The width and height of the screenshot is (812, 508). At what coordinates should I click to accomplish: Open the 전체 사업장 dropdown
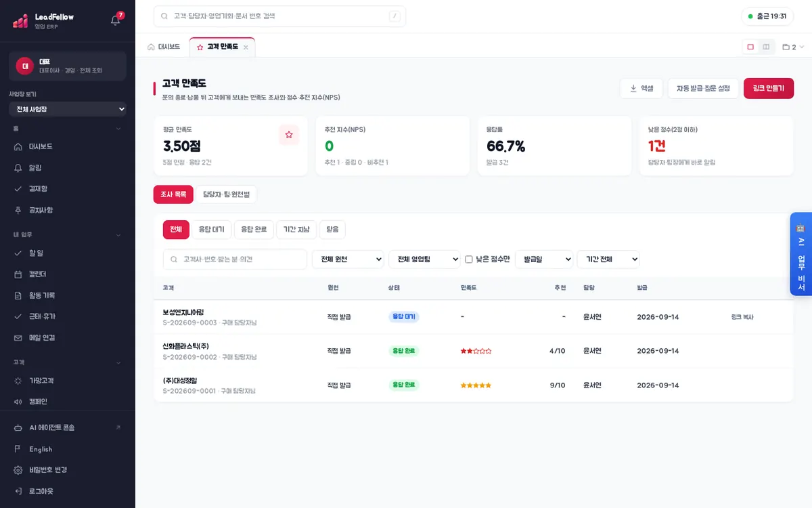point(68,109)
